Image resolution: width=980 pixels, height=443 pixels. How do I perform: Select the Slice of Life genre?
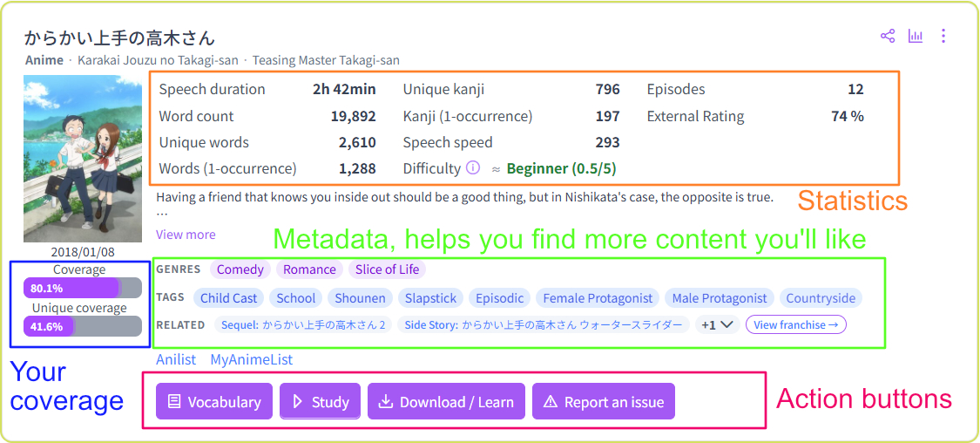[x=387, y=269]
